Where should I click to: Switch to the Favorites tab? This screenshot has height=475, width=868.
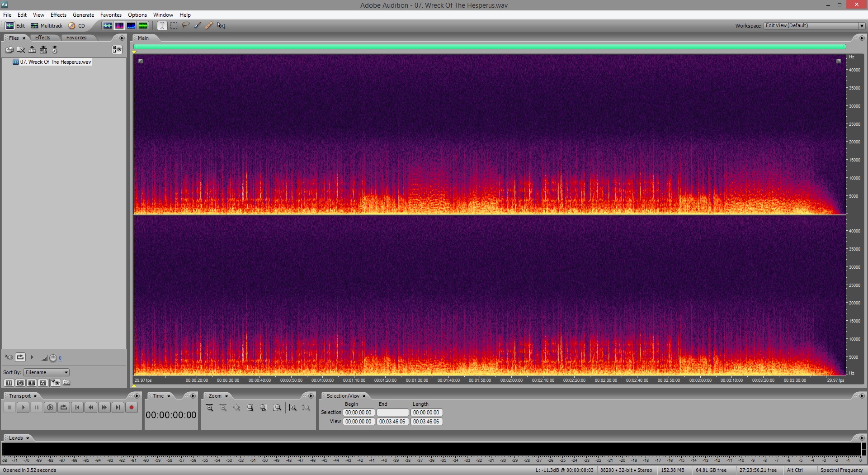(76, 38)
